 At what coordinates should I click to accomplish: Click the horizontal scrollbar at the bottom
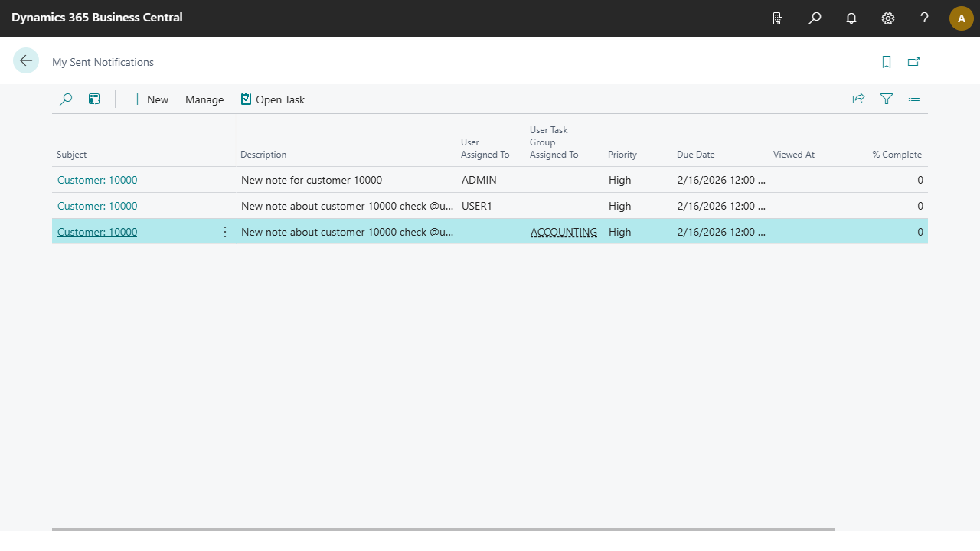click(443, 529)
